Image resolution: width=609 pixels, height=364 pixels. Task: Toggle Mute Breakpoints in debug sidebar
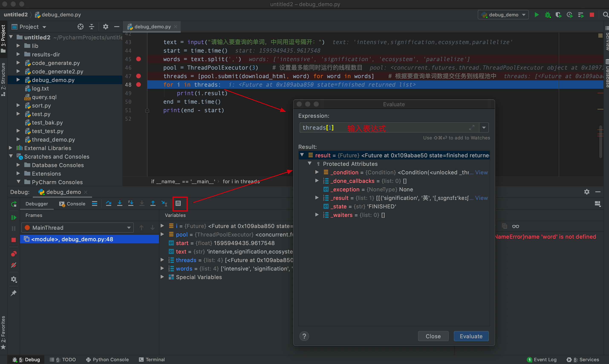[14, 265]
